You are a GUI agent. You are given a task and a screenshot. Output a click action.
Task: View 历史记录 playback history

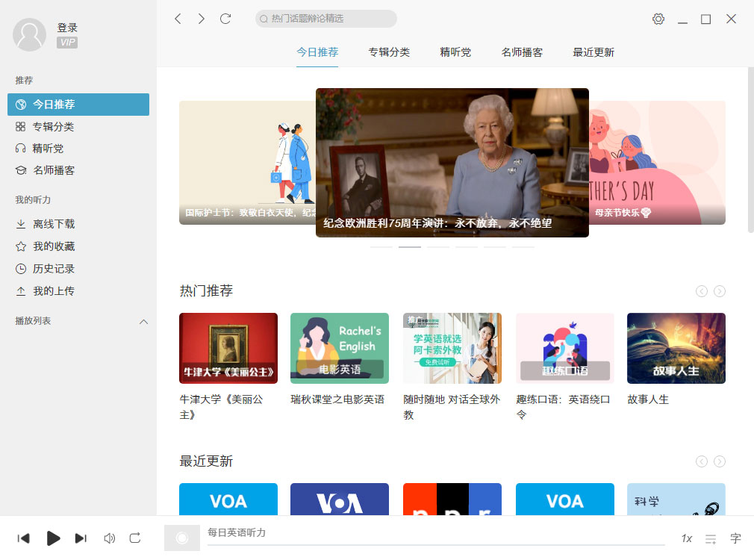52,268
